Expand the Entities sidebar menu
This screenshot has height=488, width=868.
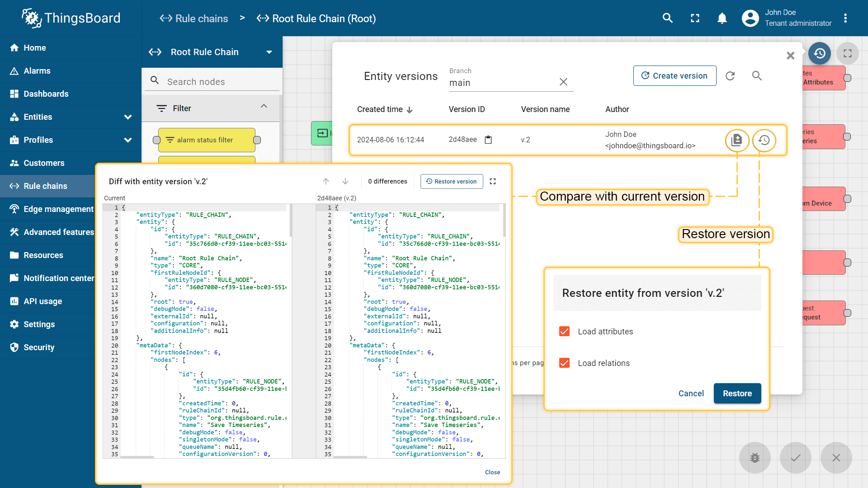click(x=128, y=117)
